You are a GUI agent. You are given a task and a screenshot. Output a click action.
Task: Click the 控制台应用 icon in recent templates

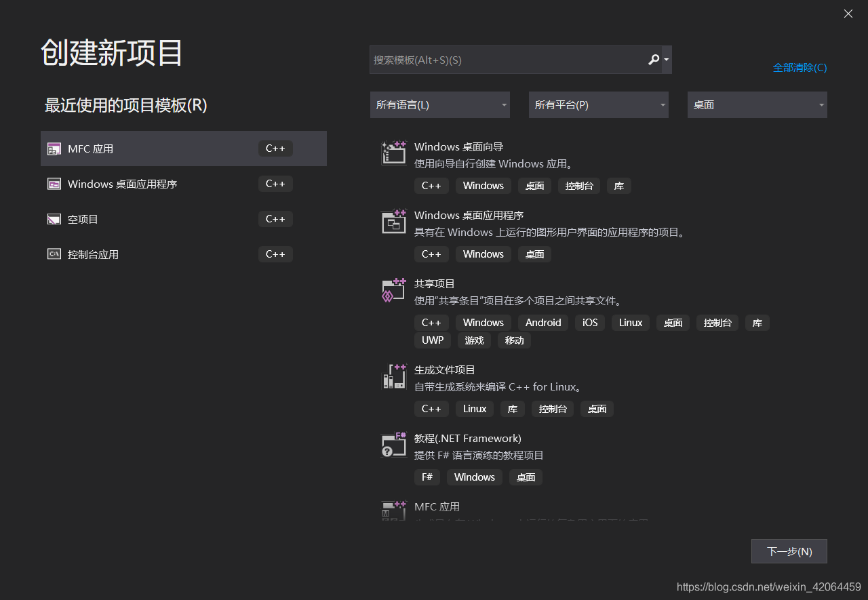(x=54, y=254)
